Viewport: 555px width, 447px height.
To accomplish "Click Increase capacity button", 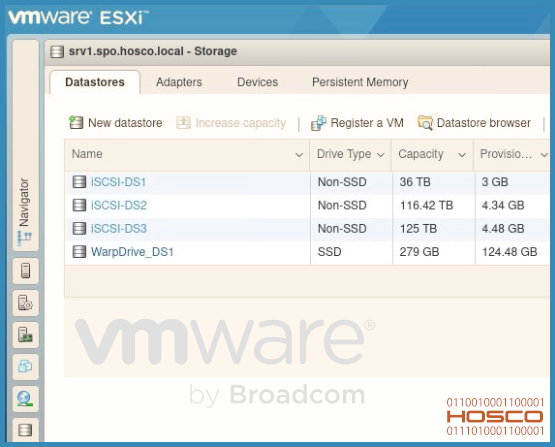I will 231,123.
